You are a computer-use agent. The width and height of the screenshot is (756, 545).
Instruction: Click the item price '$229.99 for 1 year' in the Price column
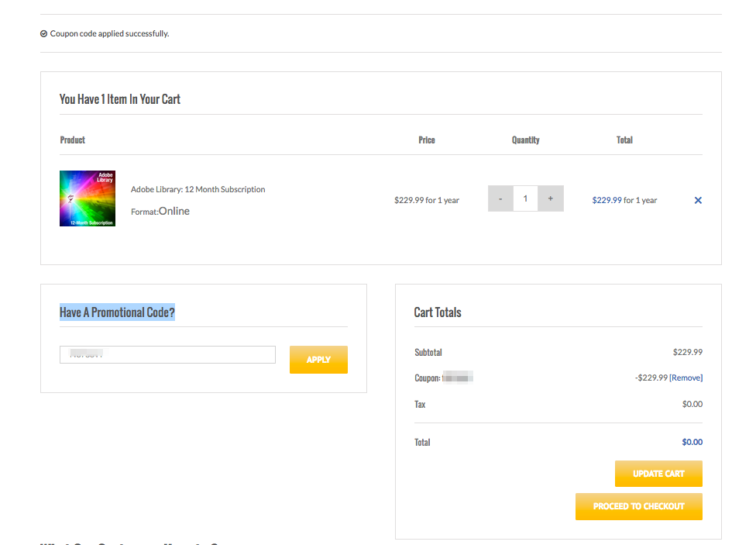click(x=427, y=200)
